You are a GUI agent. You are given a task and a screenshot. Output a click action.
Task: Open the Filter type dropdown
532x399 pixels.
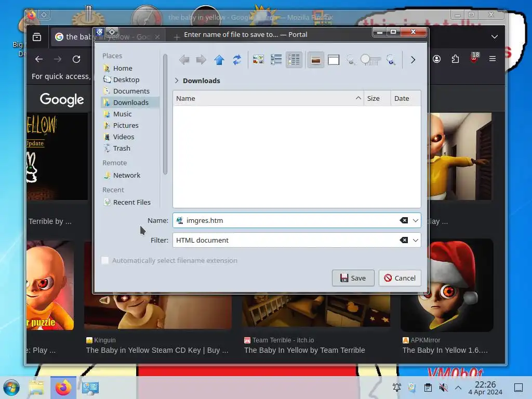[x=416, y=240]
